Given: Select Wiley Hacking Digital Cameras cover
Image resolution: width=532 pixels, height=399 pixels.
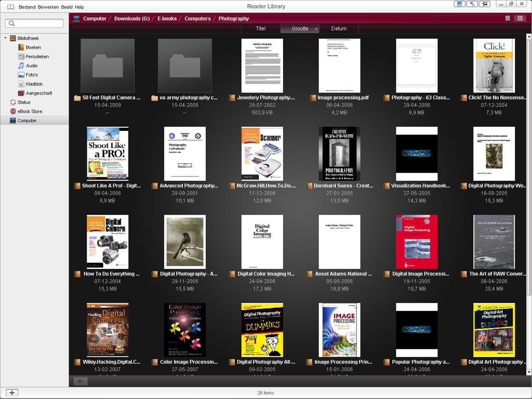Looking at the screenshot, I should click(108, 330).
